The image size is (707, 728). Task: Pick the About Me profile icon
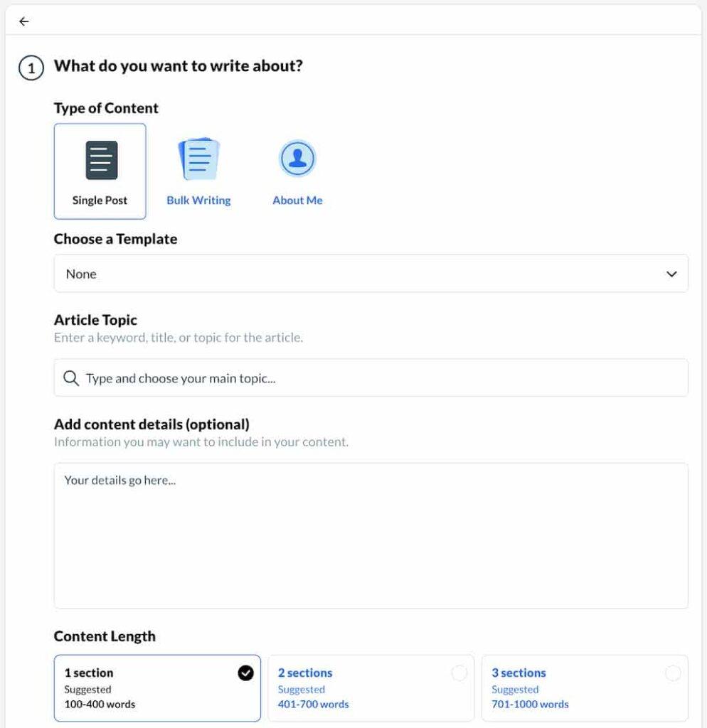[x=297, y=159]
